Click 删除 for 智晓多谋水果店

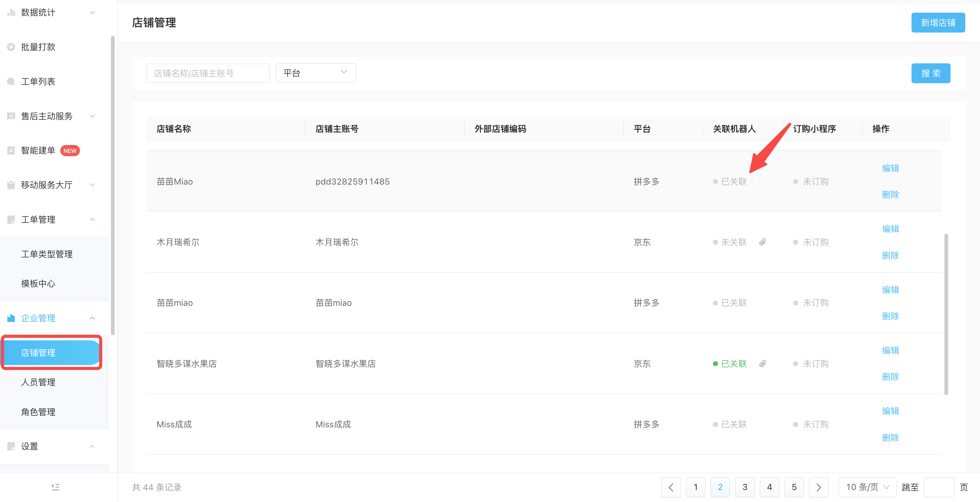click(x=891, y=377)
